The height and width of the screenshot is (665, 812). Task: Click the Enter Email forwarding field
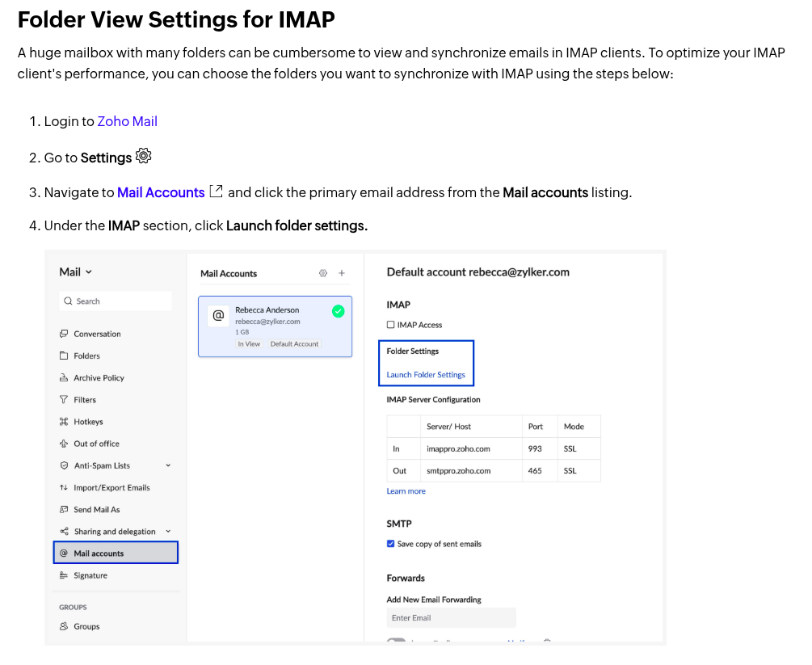coord(451,618)
